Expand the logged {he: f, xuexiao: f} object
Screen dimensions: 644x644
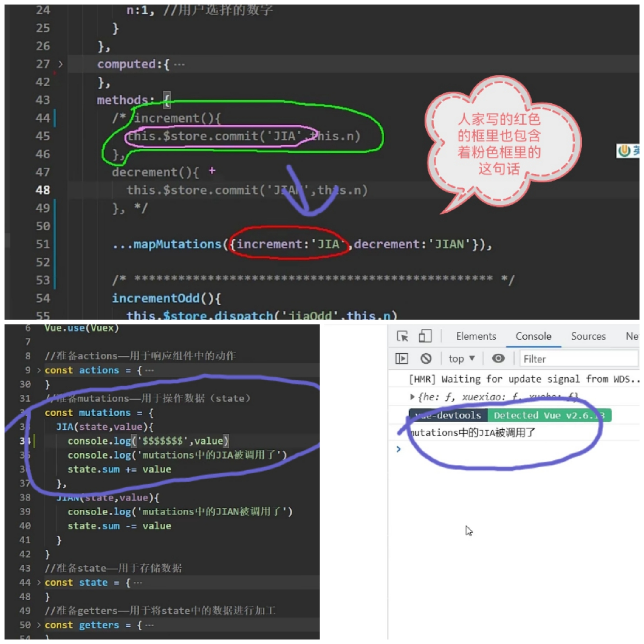tap(412, 397)
